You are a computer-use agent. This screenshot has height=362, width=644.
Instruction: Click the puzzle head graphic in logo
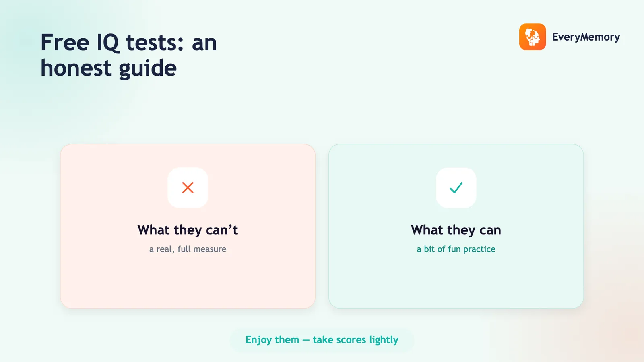532,37
